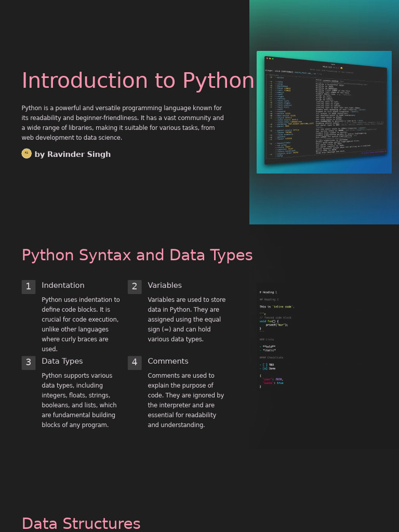This screenshot has height=532, width=399.
Task: Click the author avatar beside Ravinder Singh
Action: pyautogui.click(x=26, y=153)
